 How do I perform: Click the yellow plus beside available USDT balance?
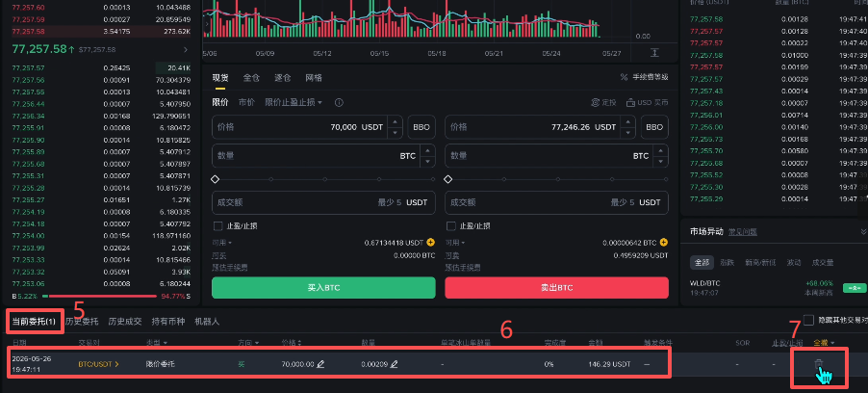click(431, 243)
